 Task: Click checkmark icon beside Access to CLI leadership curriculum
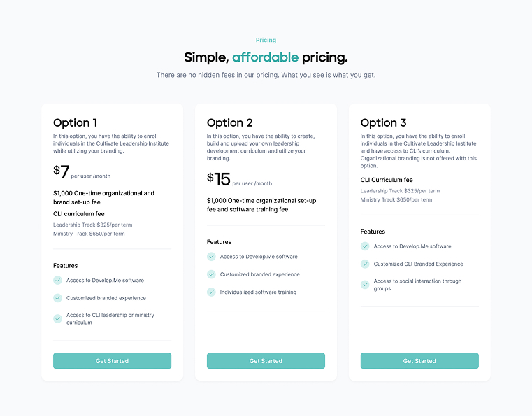[x=58, y=319]
